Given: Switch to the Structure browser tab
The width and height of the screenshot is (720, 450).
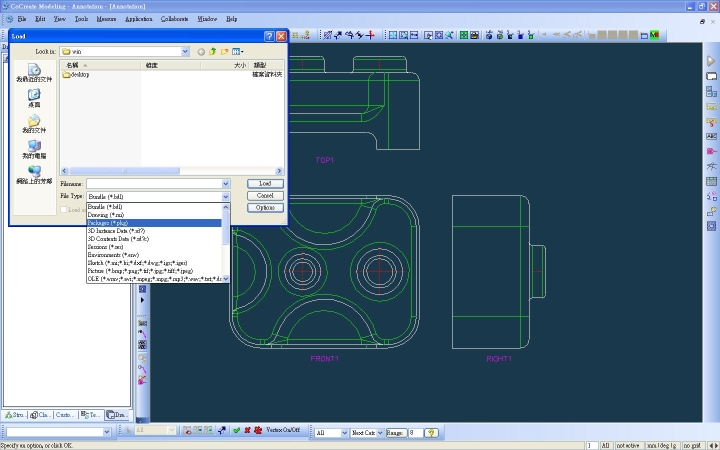Looking at the screenshot, I should pos(15,415).
